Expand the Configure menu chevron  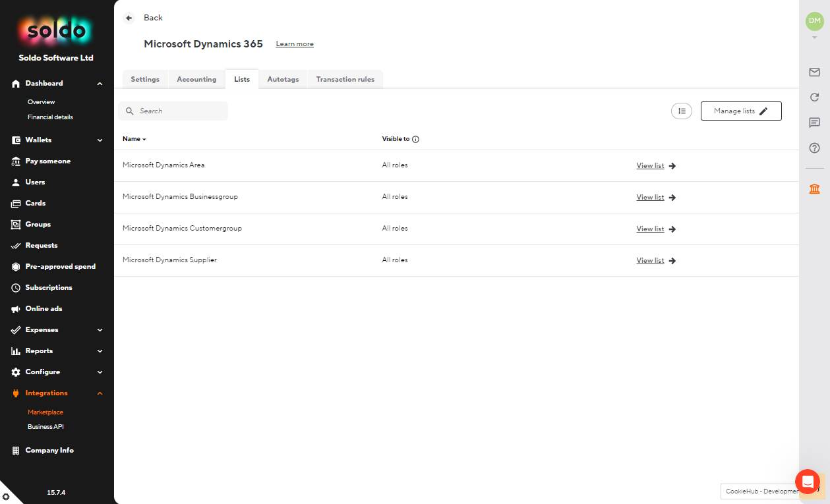[100, 372]
